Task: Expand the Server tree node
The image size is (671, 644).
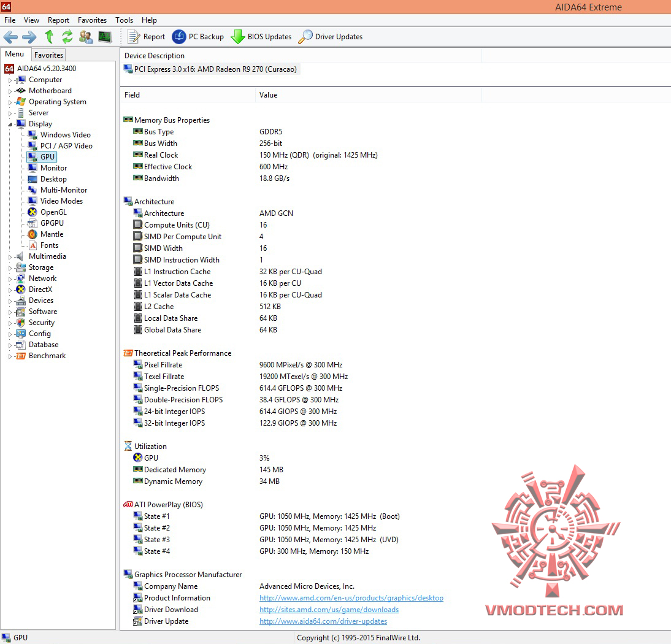Action: (10, 113)
